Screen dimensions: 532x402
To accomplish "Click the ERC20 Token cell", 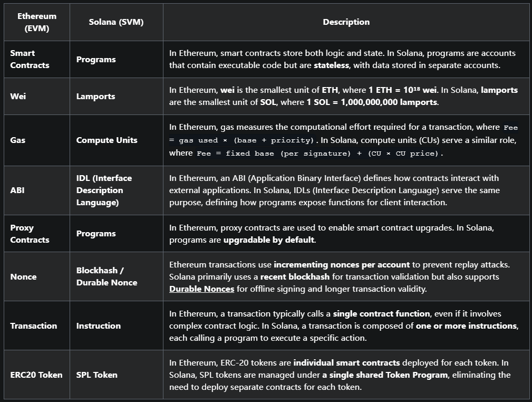I will (x=36, y=375).
